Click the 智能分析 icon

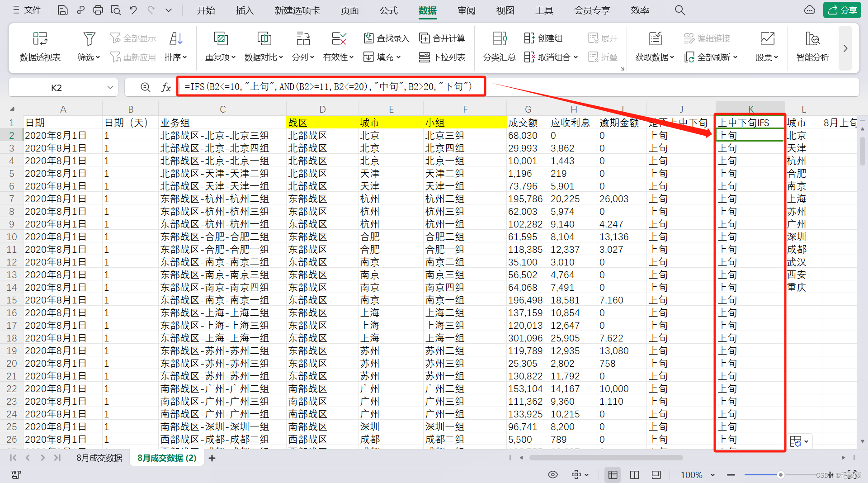[812, 38]
